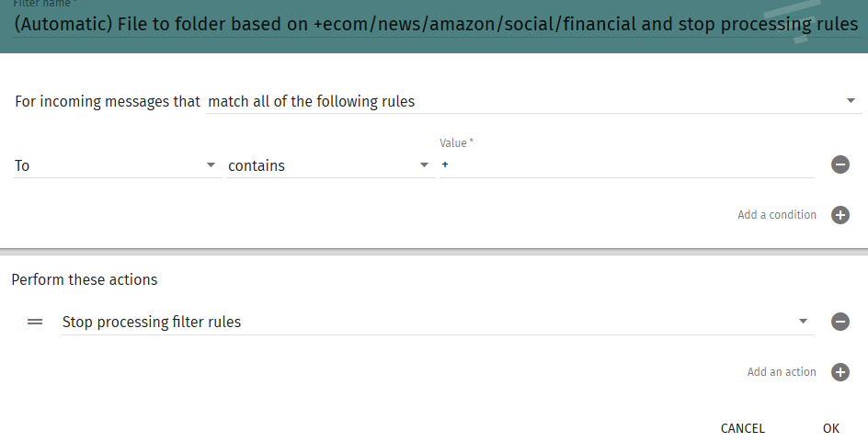The height and width of the screenshot is (442, 868).
Task: Click the arrow next to the 'To' field
Action: click(x=211, y=165)
